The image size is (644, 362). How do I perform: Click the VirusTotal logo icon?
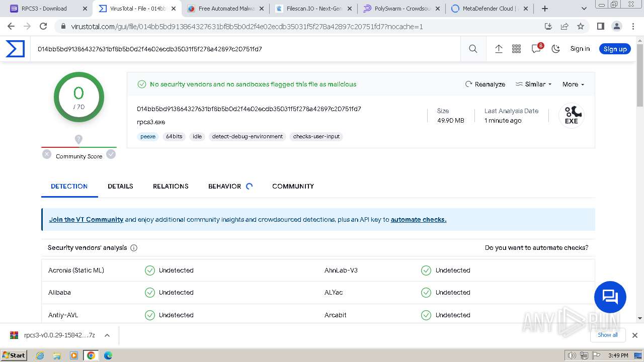click(x=15, y=49)
